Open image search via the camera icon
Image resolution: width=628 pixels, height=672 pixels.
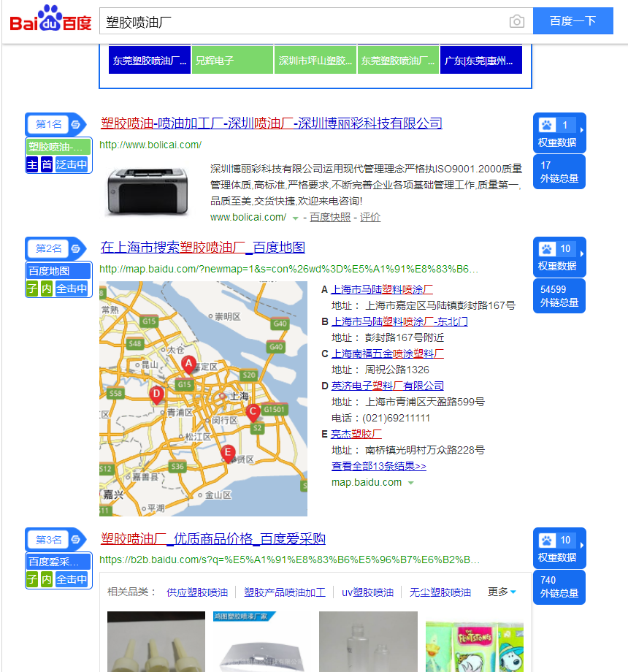(516, 21)
